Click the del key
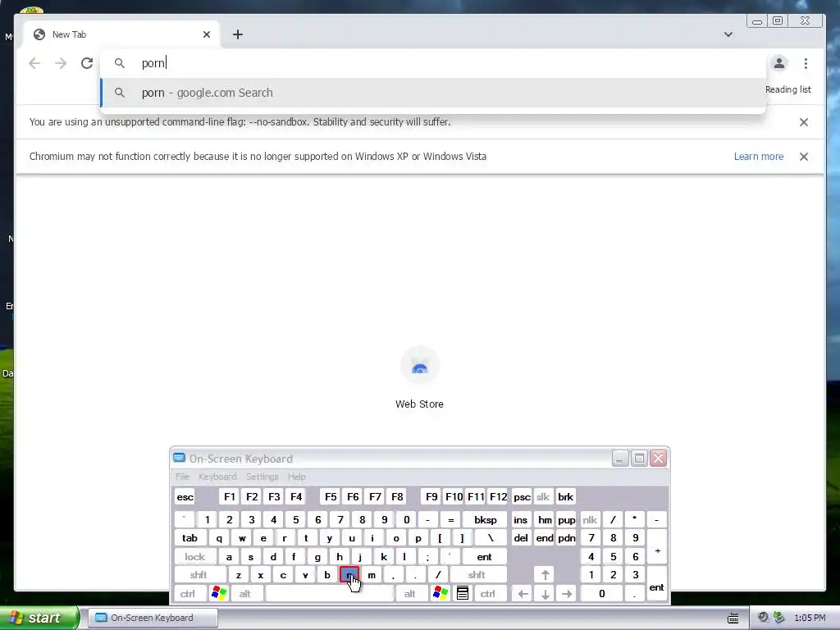The height and width of the screenshot is (630, 840). [x=521, y=538]
